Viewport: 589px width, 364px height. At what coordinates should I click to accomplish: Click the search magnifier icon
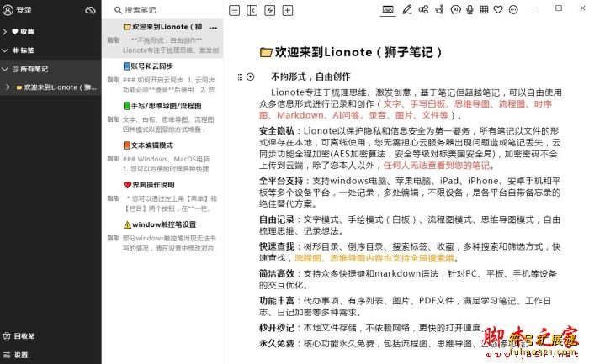tap(118, 10)
